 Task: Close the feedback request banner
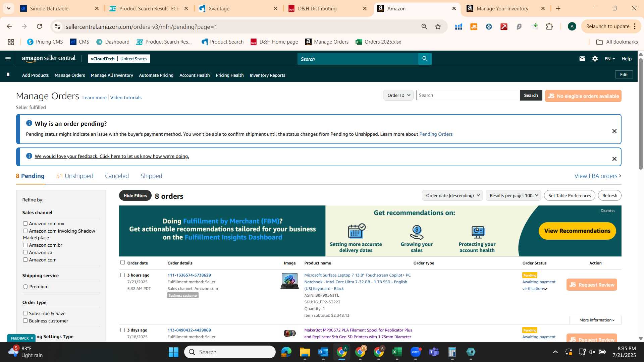[x=614, y=159]
